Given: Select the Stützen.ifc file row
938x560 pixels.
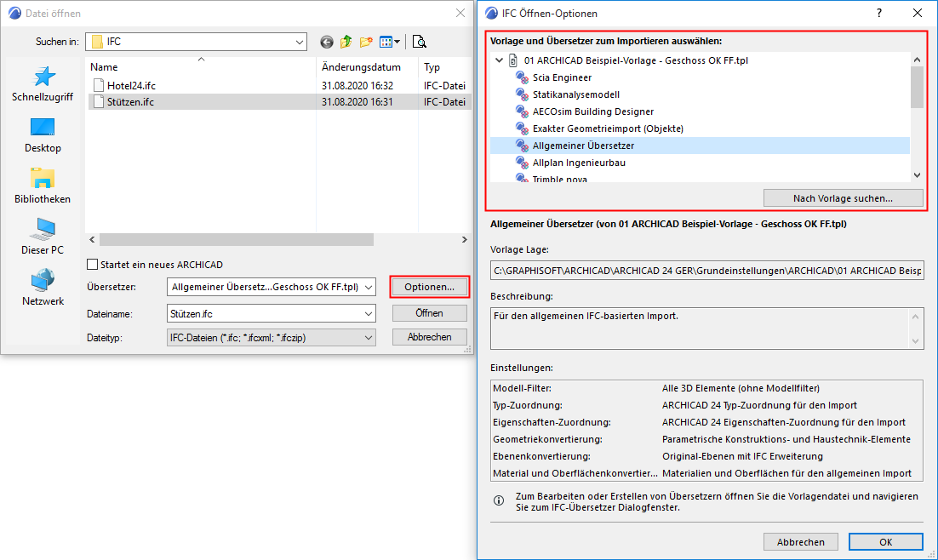Looking at the screenshot, I should coord(280,102).
